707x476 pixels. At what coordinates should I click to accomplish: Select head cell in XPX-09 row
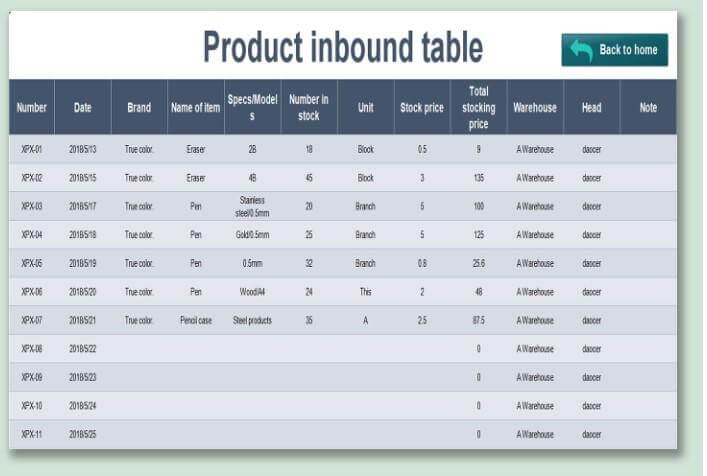pos(592,377)
